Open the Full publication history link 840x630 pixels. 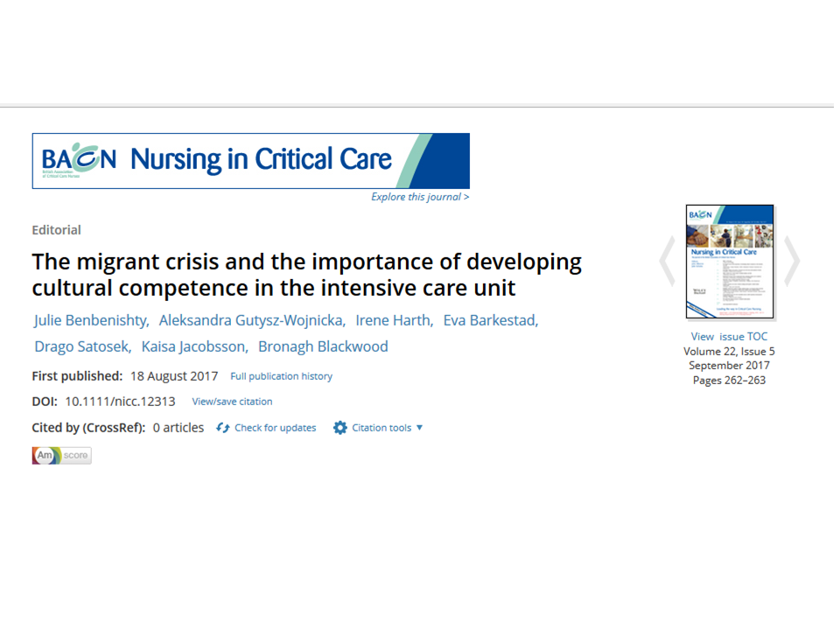(281, 376)
